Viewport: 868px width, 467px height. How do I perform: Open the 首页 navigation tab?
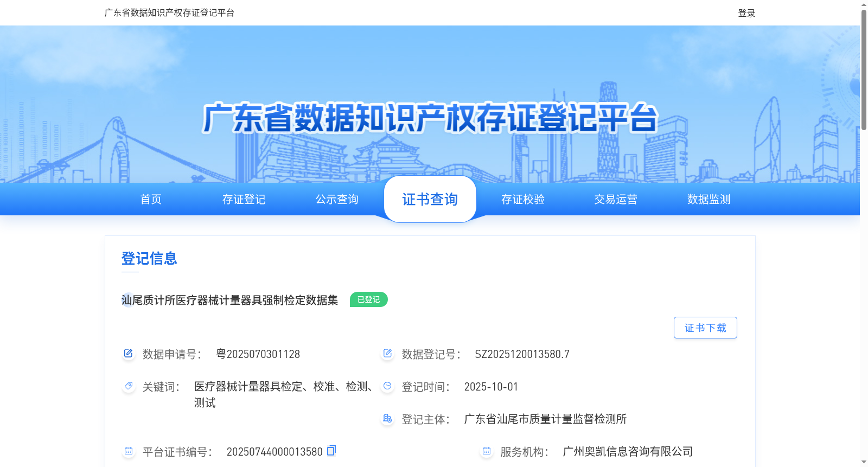[x=151, y=199]
